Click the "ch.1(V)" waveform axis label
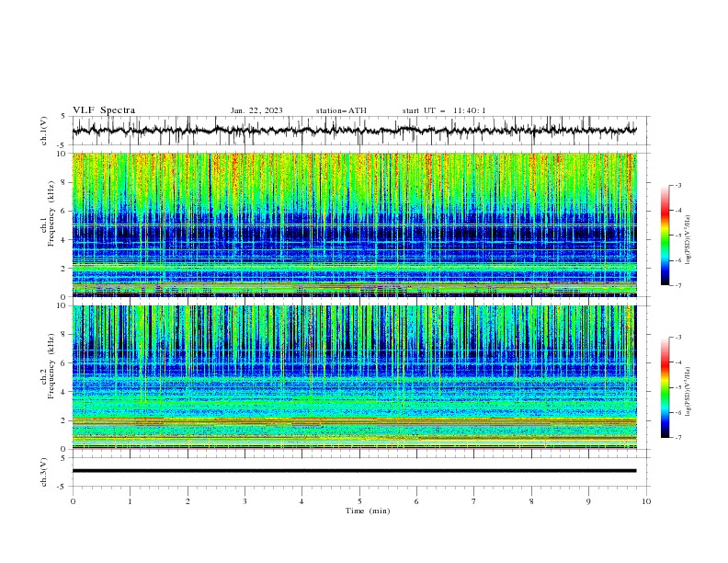The height and width of the screenshot is (563, 728). (x=44, y=131)
